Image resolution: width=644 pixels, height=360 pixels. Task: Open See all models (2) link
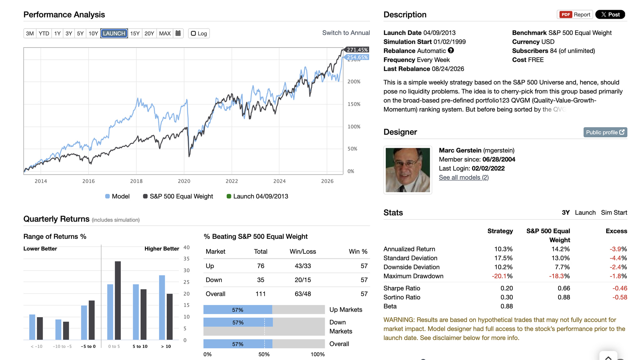click(x=464, y=177)
